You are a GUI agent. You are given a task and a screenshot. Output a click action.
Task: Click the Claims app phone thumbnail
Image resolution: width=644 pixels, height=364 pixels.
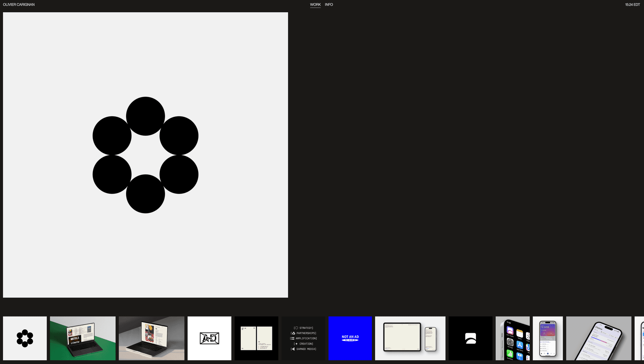599,338
